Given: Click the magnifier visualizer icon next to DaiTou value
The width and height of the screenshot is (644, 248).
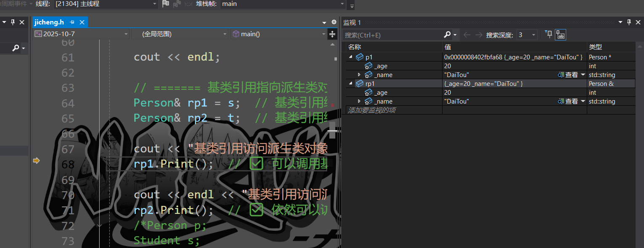Looking at the screenshot, I should [x=560, y=75].
